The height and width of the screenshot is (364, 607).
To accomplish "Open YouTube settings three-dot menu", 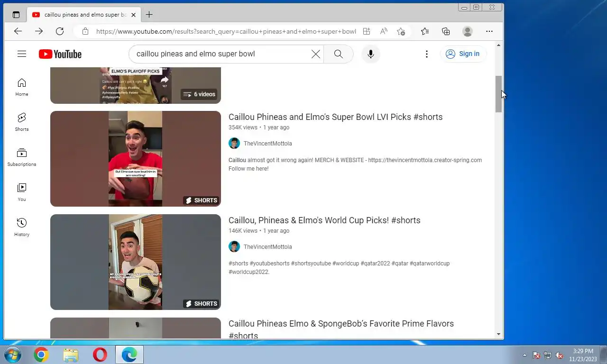I will (427, 54).
